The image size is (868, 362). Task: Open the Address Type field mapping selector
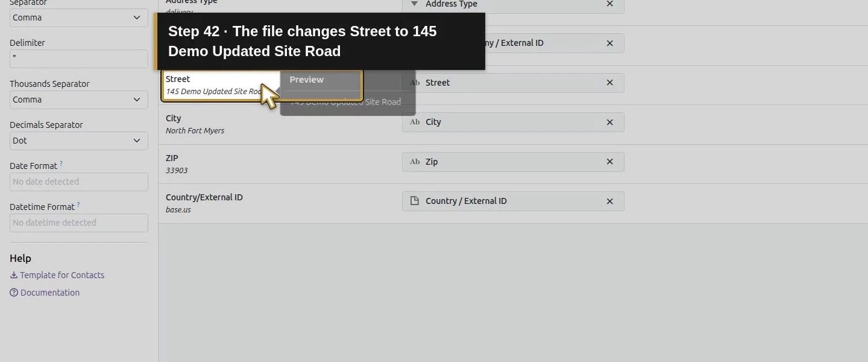click(x=513, y=4)
